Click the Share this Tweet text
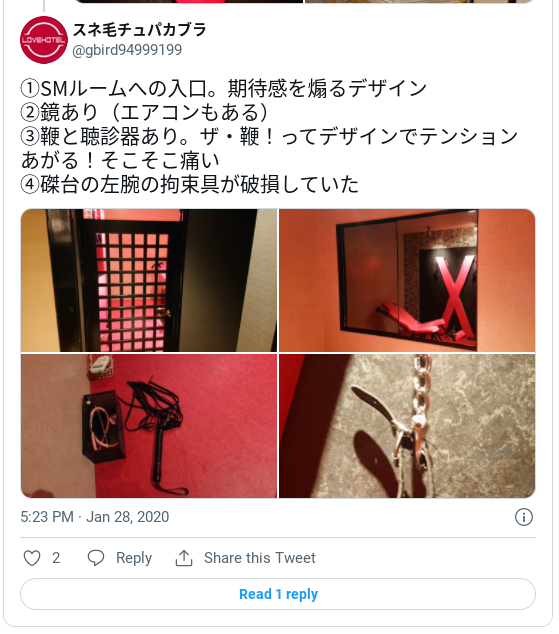Image resolution: width=559 pixels, height=634 pixels. pyautogui.click(x=259, y=558)
